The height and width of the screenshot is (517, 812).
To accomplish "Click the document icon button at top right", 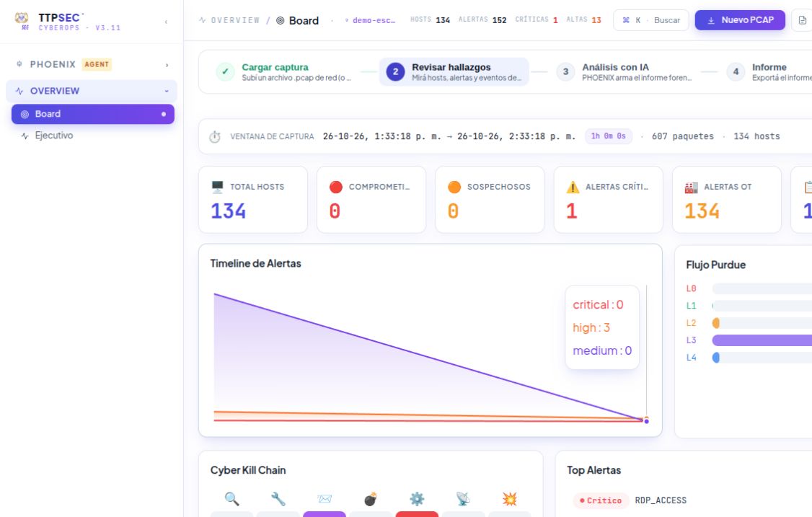I will (802, 20).
